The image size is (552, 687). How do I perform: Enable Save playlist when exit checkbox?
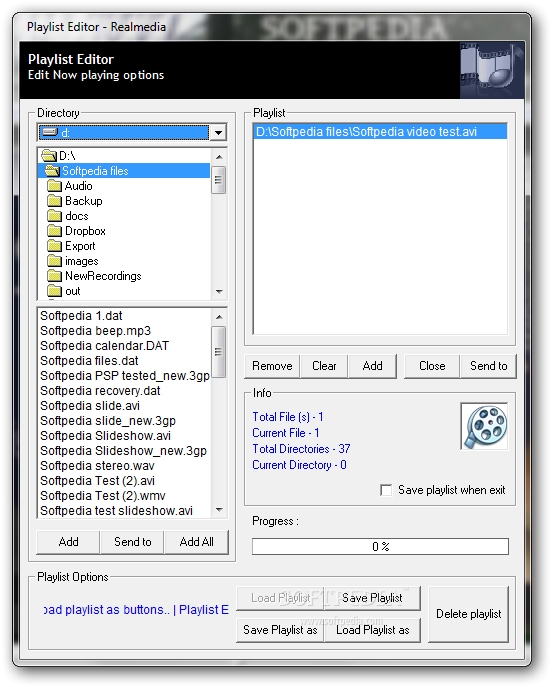386,490
